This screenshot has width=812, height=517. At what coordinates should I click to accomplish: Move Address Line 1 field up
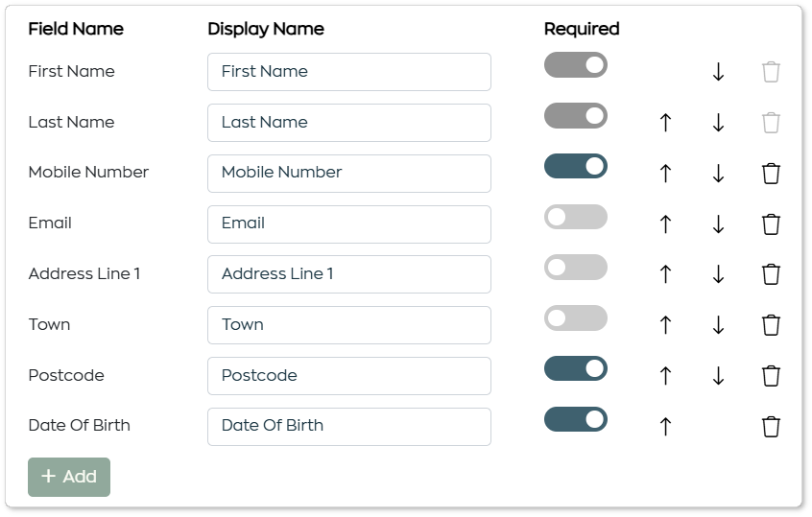coord(665,274)
